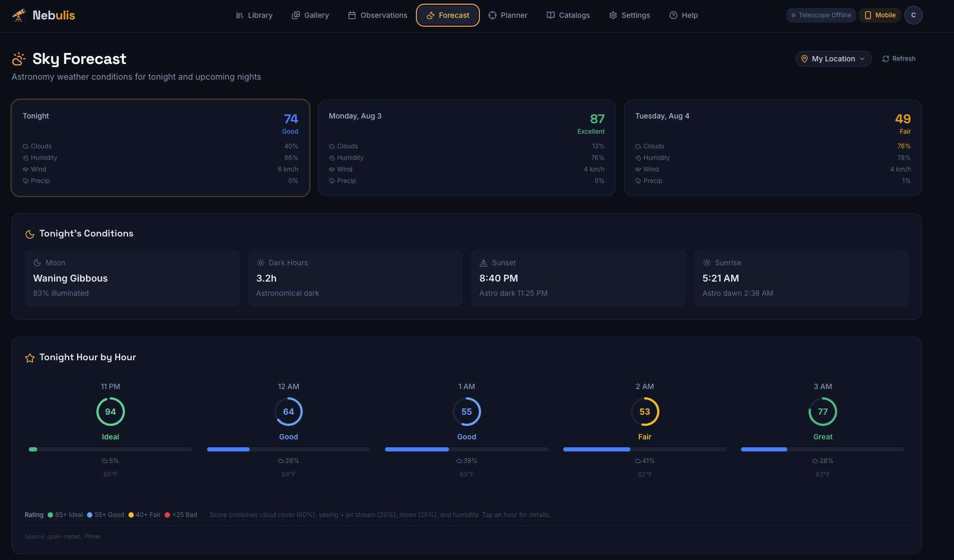Click the user avatar labeled C
The height and width of the screenshot is (560, 954).
(x=913, y=15)
